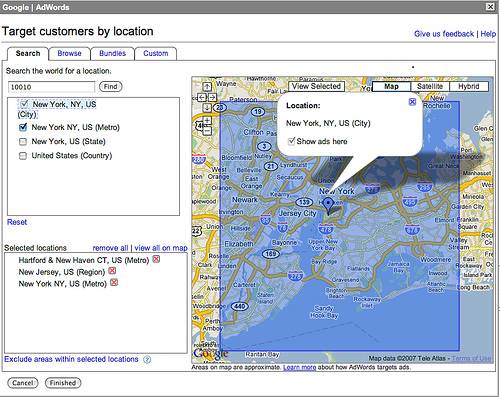Viewport: 500px width, 397px height.
Task: Click the Find button
Action: pyautogui.click(x=111, y=87)
